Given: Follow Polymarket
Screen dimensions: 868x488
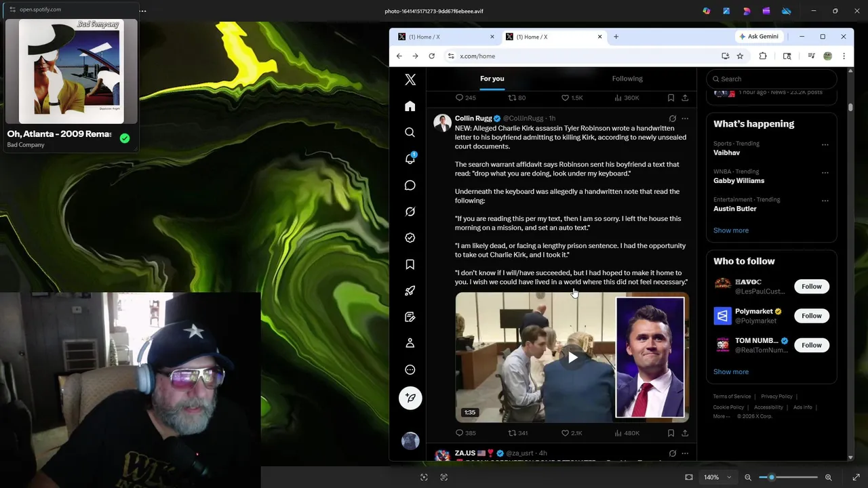Looking at the screenshot, I should (x=811, y=316).
